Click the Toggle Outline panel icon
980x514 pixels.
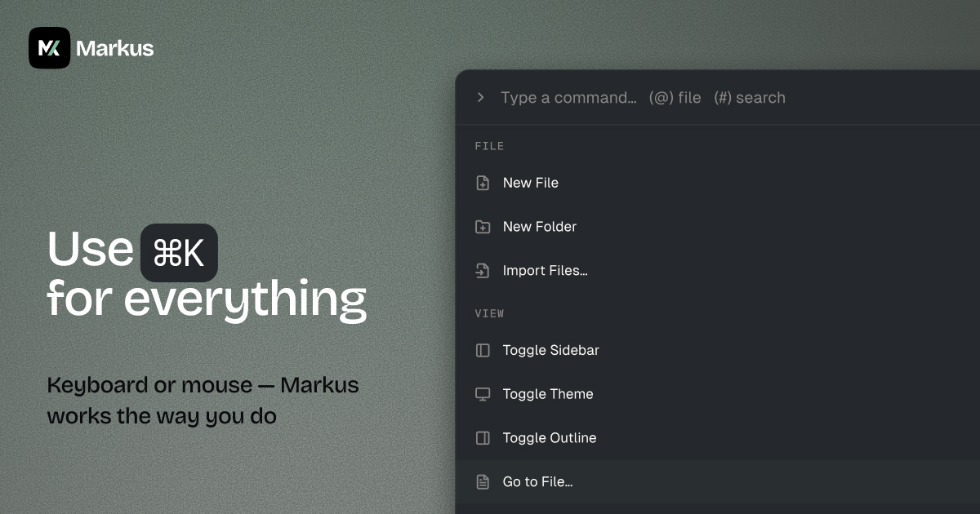pos(483,438)
